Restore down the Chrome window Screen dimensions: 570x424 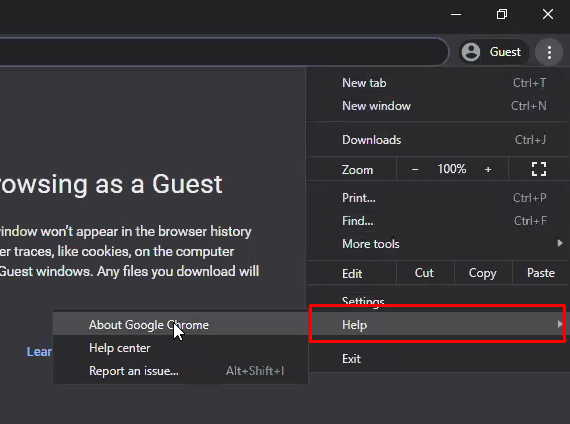pyautogui.click(x=502, y=15)
